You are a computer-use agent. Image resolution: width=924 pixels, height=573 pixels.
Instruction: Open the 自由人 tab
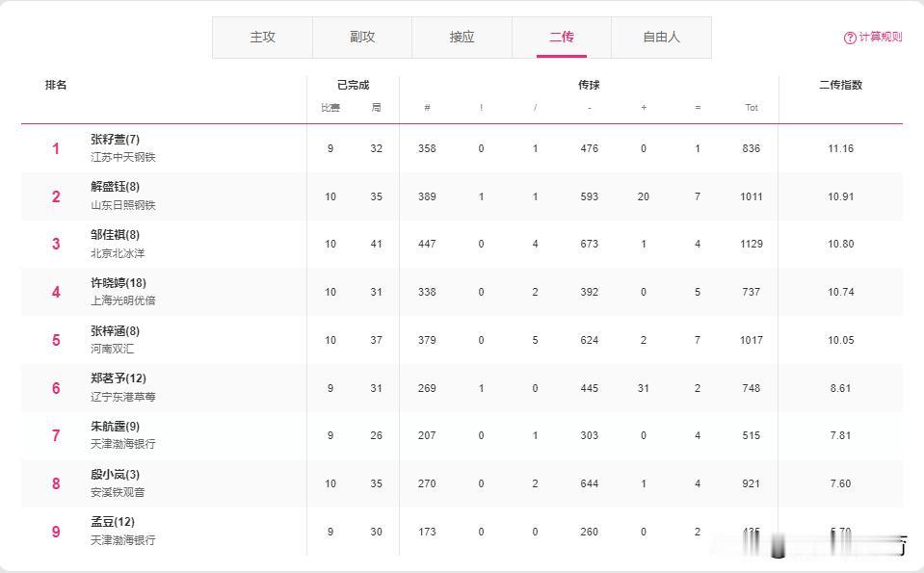point(661,38)
